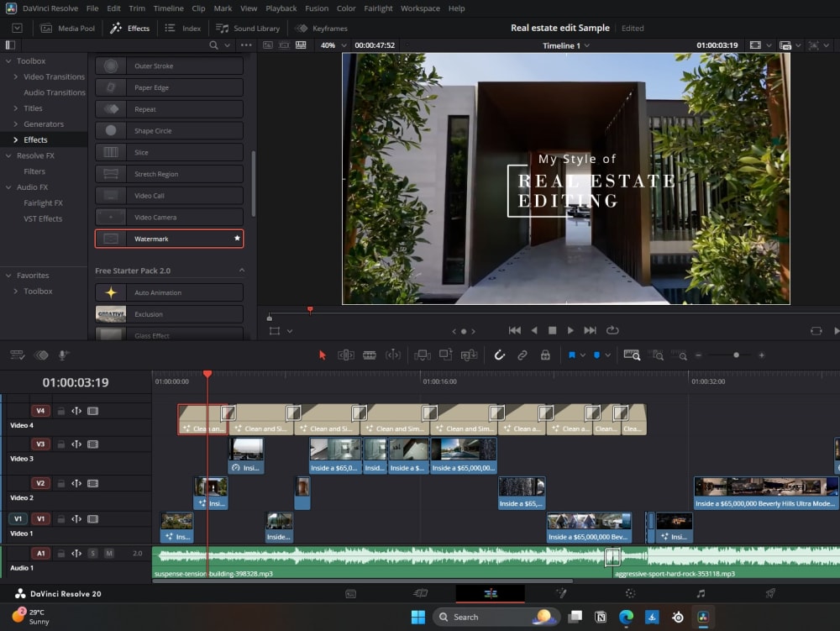This screenshot has width=840, height=631.
Task: Play the timeline forward
Action: (570, 330)
